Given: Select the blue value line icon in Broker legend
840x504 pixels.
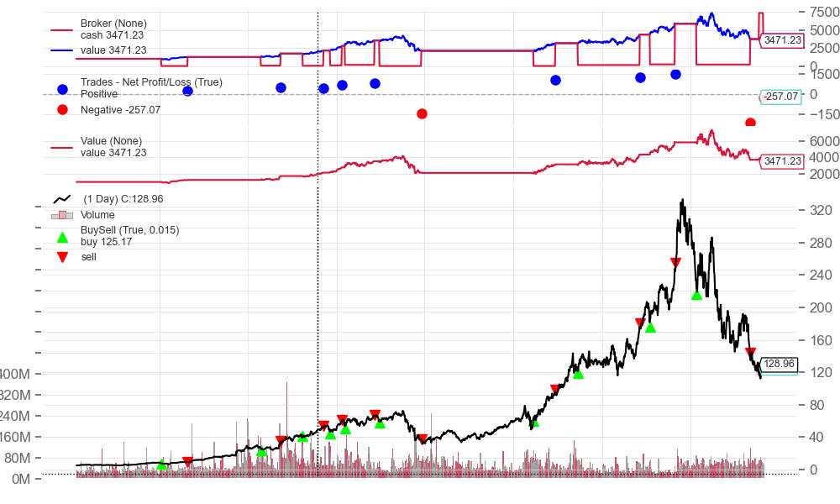Looking at the screenshot, I should pyautogui.click(x=60, y=49).
